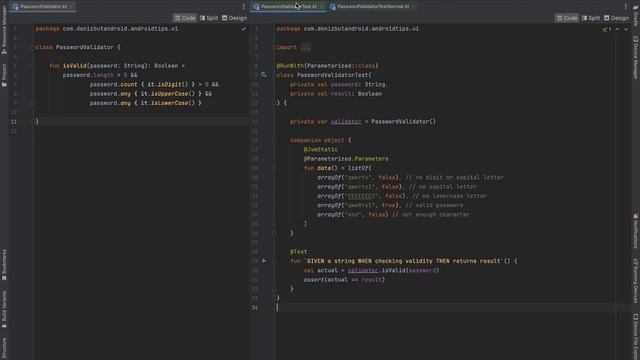Click inspection status indicator in right editor
The image size is (640, 360).
pyautogui.click(x=607, y=29)
